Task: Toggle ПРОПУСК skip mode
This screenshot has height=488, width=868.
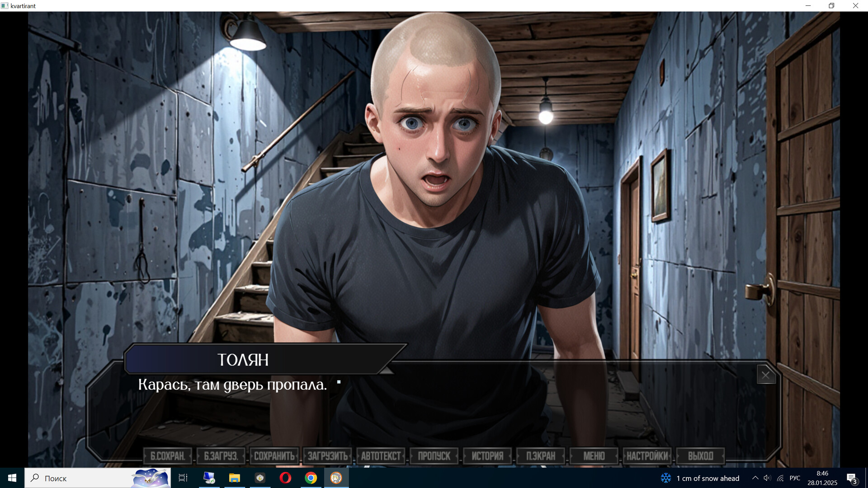Action: click(434, 455)
